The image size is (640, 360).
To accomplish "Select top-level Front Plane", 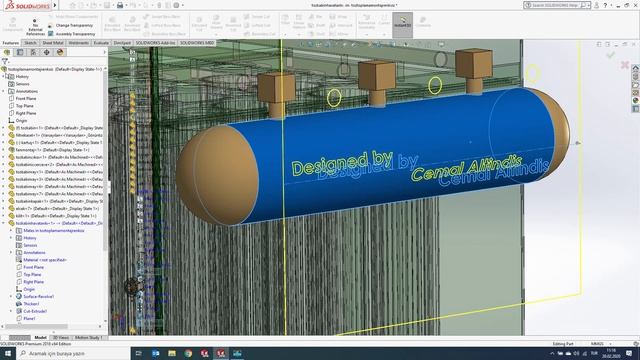I will pyautogui.click(x=26, y=98).
